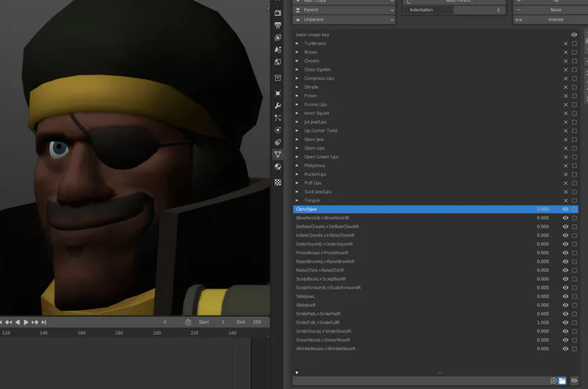Open the Output properties tab icon
This screenshot has width=588, height=389.
tap(278, 26)
